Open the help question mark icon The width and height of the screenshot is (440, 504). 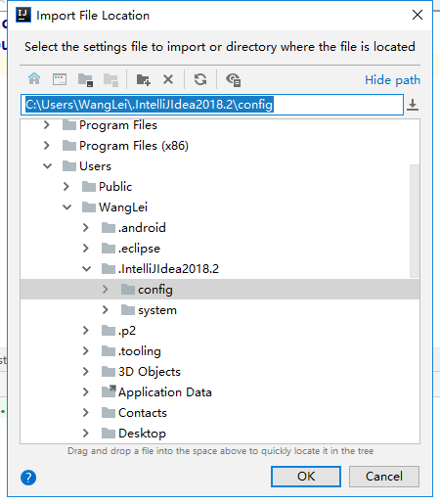click(28, 478)
